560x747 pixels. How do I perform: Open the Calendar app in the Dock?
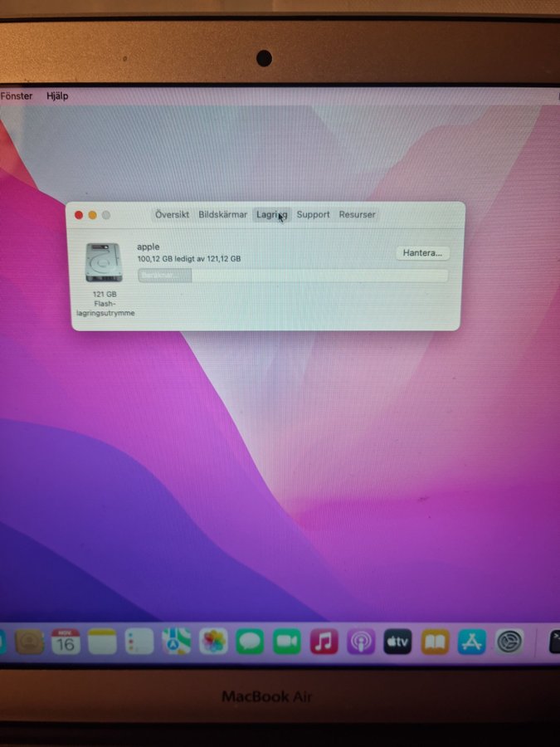(x=66, y=641)
